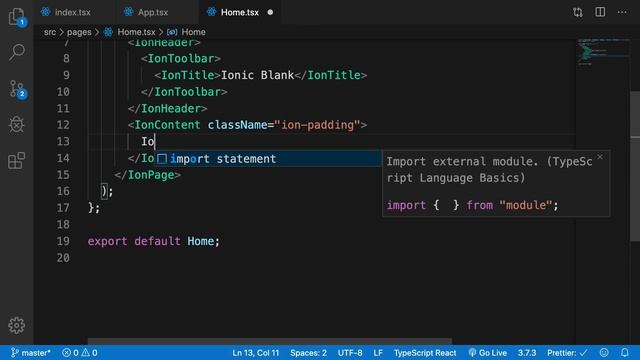Click line number 19 in gutter
The width and height of the screenshot is (640, 360).
tap(63, 241)
